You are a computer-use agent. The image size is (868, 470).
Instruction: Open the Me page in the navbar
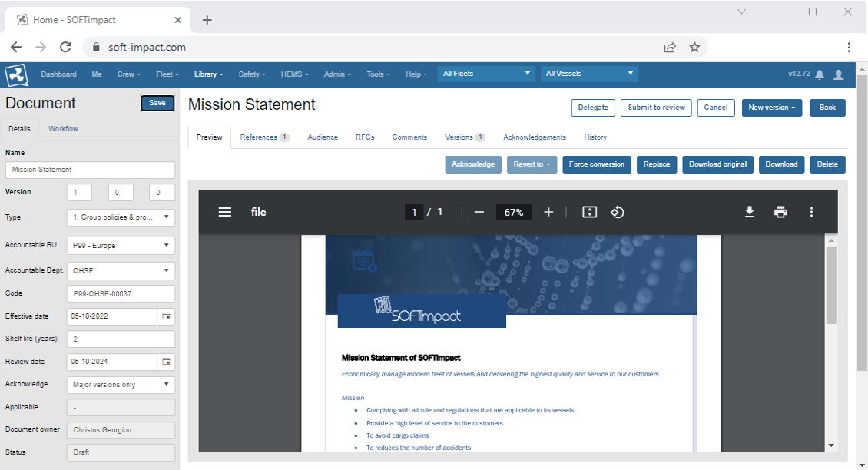(x=97, y=74)
